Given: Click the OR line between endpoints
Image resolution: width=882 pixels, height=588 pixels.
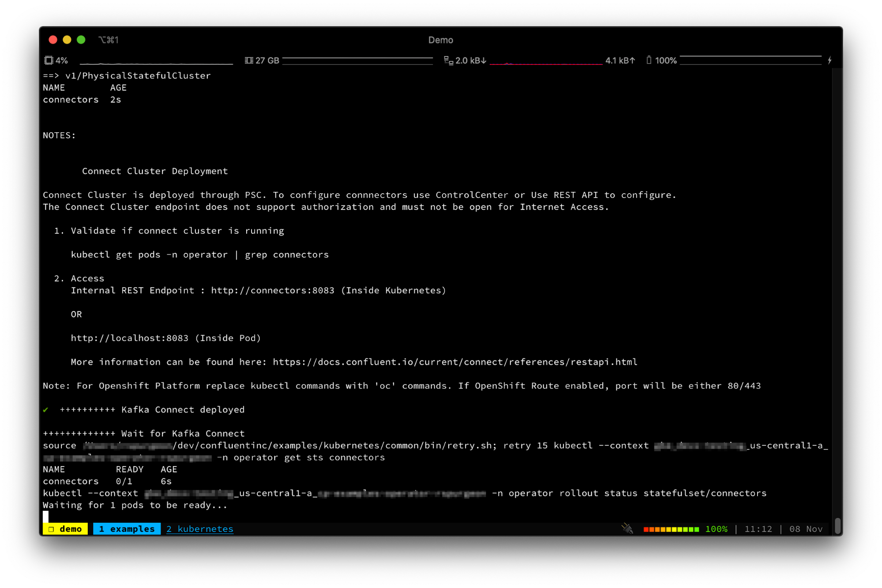Looking at the screenshot, I should pyautogui.click(x=76, y=314).
